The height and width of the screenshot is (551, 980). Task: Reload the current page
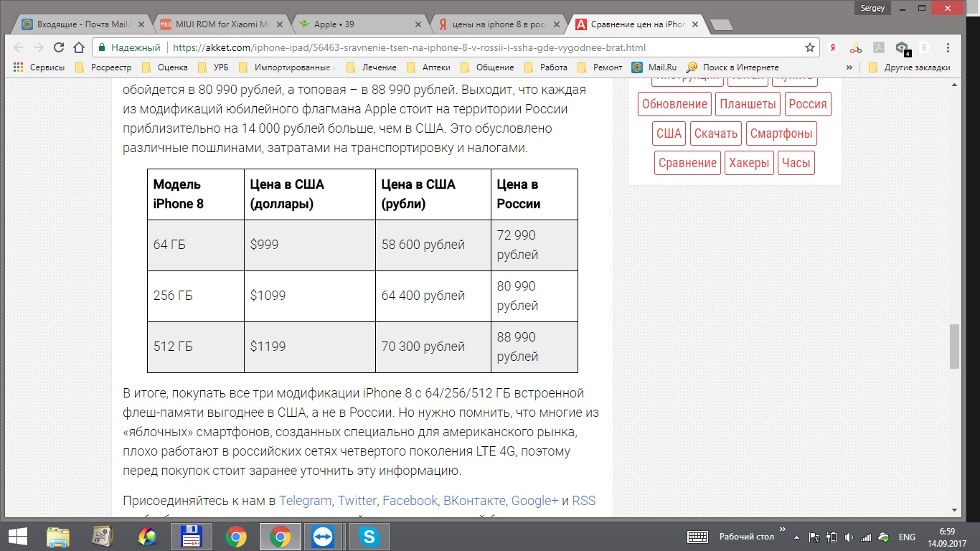(x=59, y=48)
